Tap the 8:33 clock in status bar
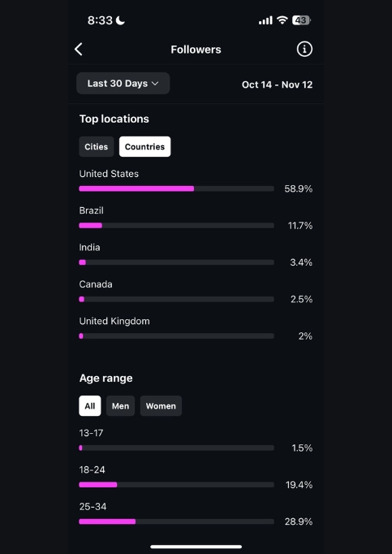 (x=100, y=20)
